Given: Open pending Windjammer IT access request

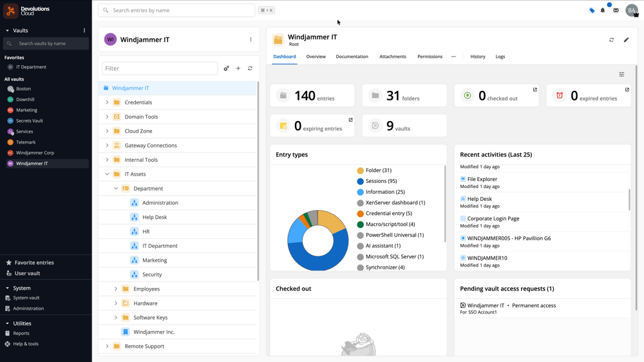Looking at the screenshot, I should [542, 308].
